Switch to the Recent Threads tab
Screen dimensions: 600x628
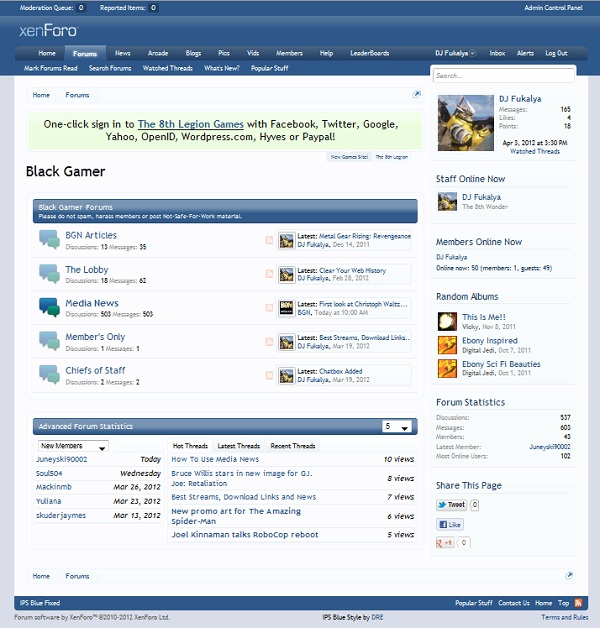point(292,446)
